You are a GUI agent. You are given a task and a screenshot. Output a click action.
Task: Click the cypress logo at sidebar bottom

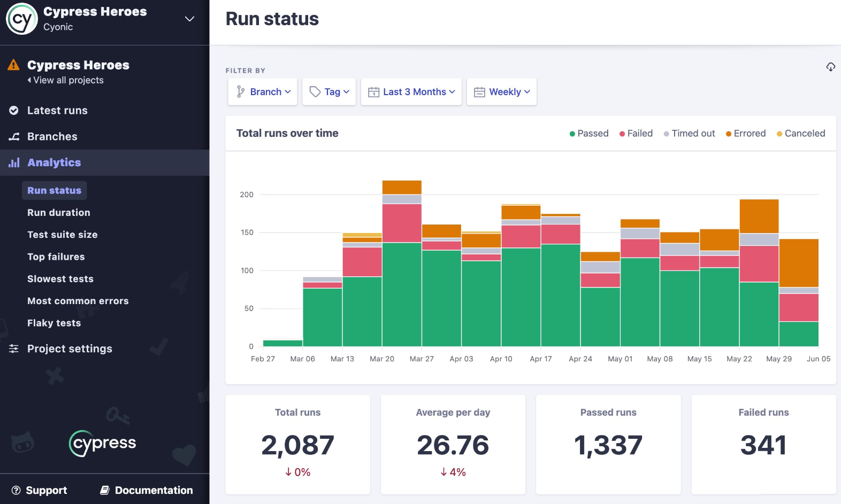103,443
